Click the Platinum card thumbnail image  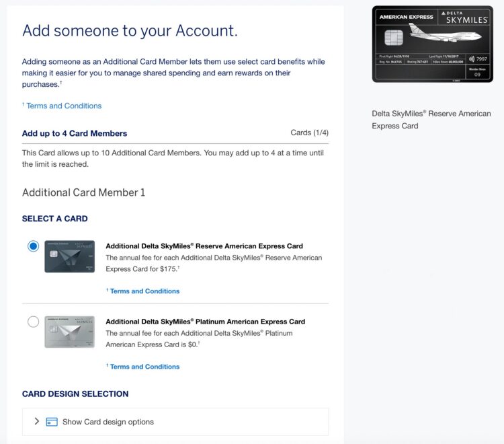[69, 332]
